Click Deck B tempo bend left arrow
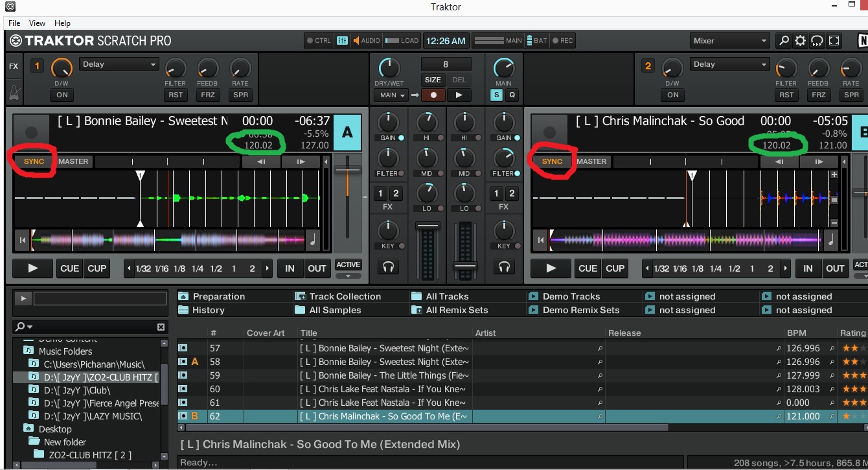The width and height of the screenshot is (868, 470). pos(779,161)
